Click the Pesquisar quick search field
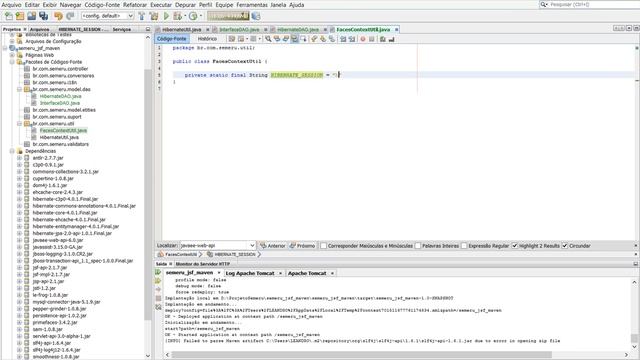The width and height of the screenshot is (640, 360). pos(593,4)
